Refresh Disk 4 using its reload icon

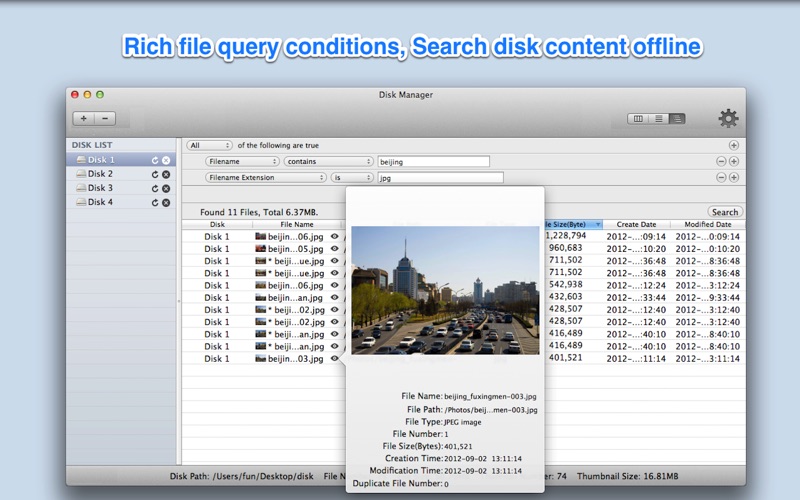pyautogui.click(x=155, y=202)
